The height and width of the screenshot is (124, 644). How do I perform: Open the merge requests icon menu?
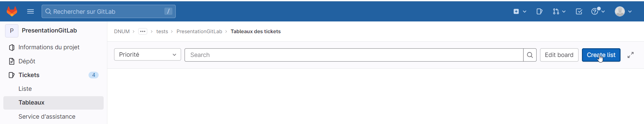pos(559,11)
